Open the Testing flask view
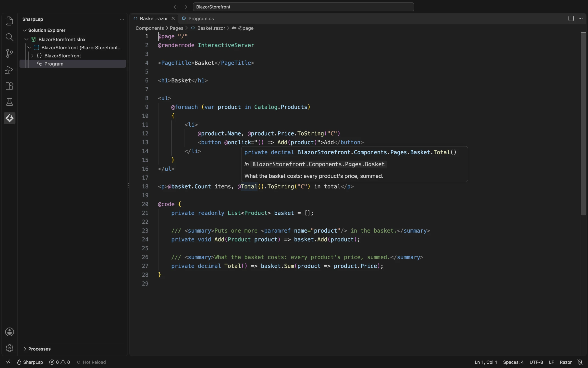The width and height of the screenshot is (588, 368). [9, 102]
